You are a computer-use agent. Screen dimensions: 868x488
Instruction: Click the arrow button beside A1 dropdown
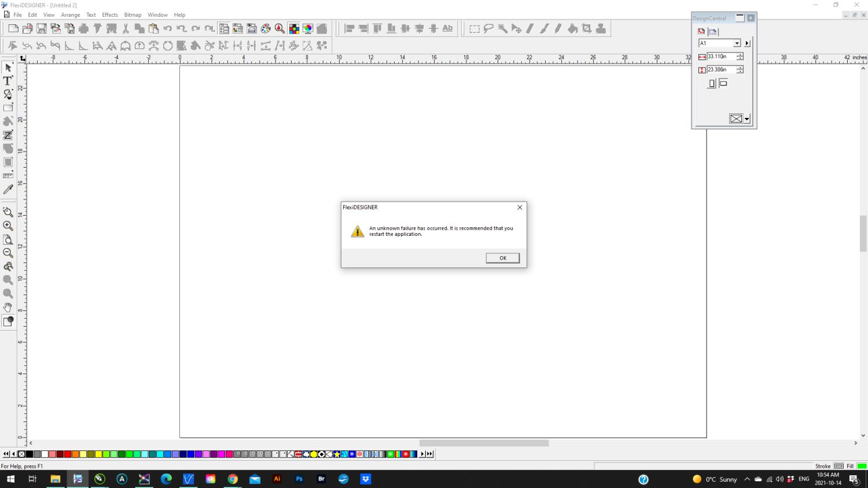747,43
